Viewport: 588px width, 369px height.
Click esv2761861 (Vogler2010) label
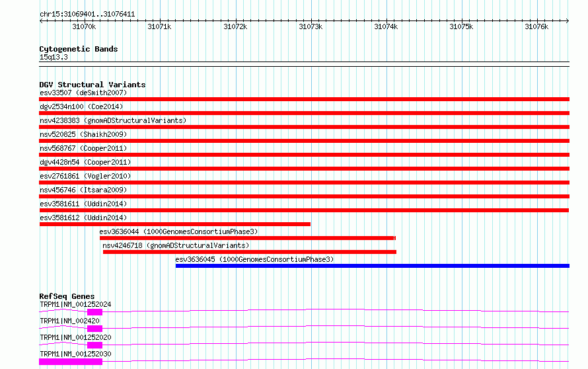(85, 176)
